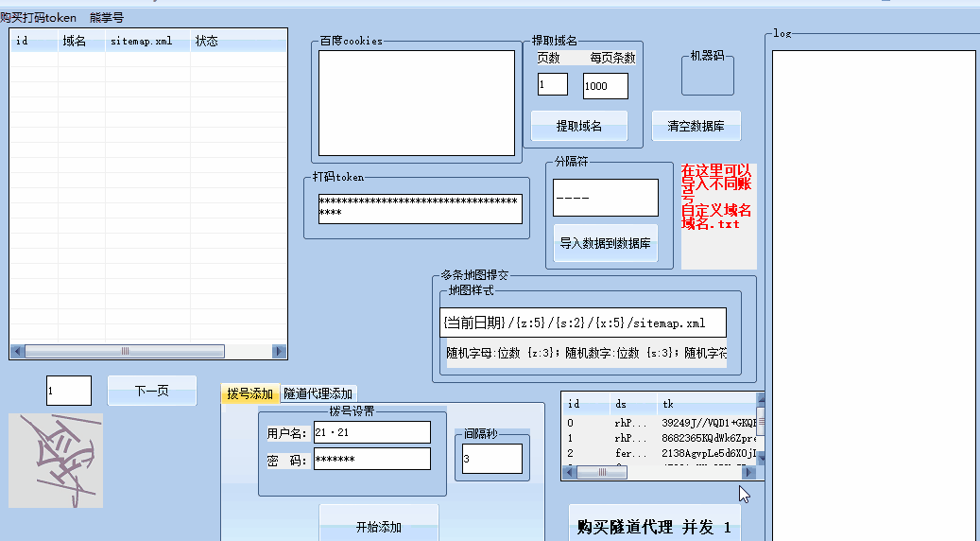Click the 开始添加 button
980x541 pixels.
coord(379,525)
